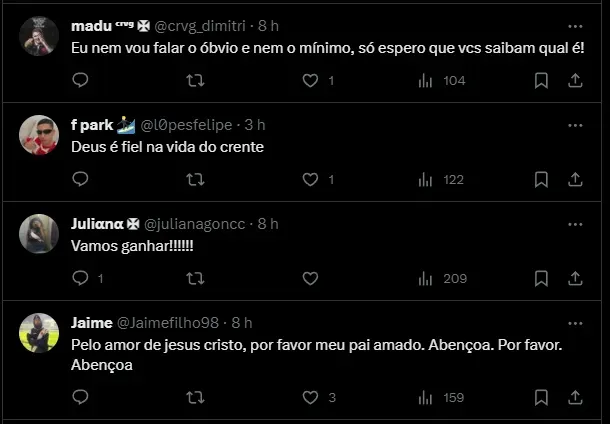Image resolution: width=610 pixels, height=424 pixels.
Task: Open more options on f park's tweet
Action: (x=575, y=124)
